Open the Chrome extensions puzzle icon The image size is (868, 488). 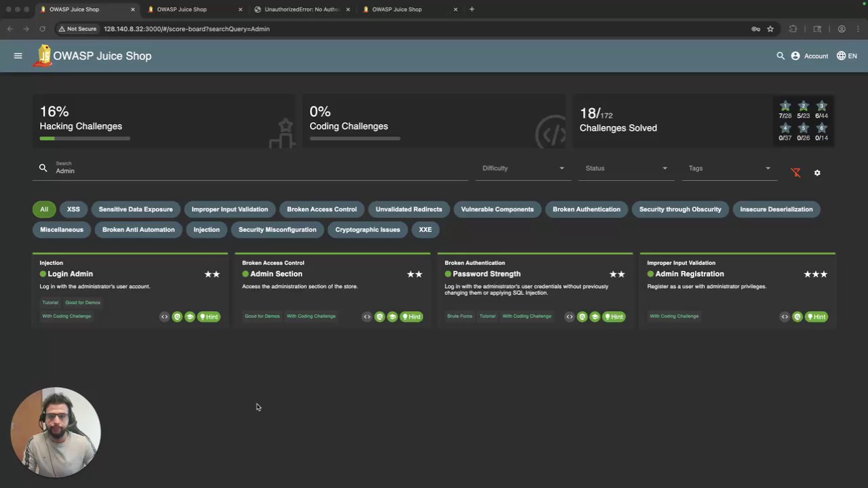tap(793, 29)
